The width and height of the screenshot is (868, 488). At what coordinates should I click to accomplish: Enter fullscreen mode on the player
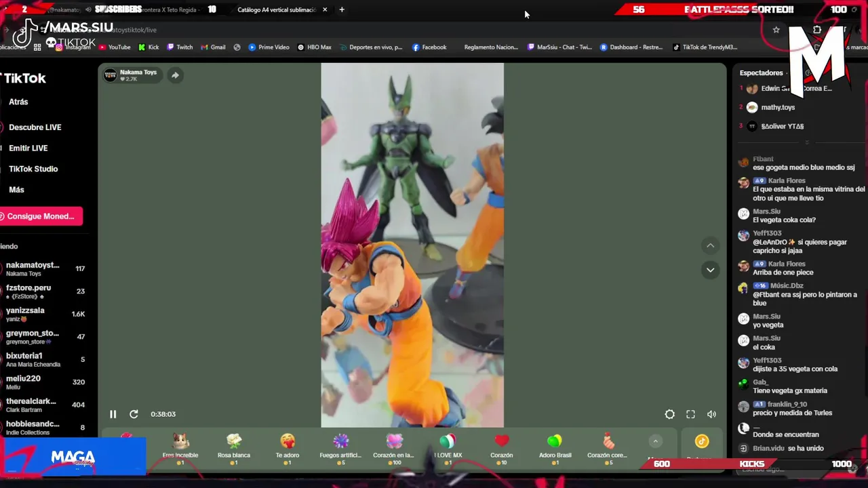[690, 414]
